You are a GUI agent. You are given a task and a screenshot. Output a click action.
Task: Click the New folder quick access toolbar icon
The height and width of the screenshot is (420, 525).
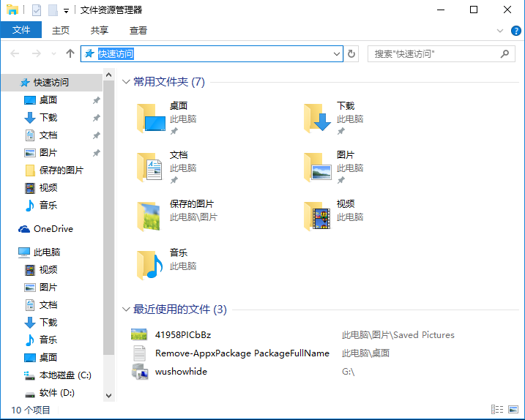(x=53, y=10)
